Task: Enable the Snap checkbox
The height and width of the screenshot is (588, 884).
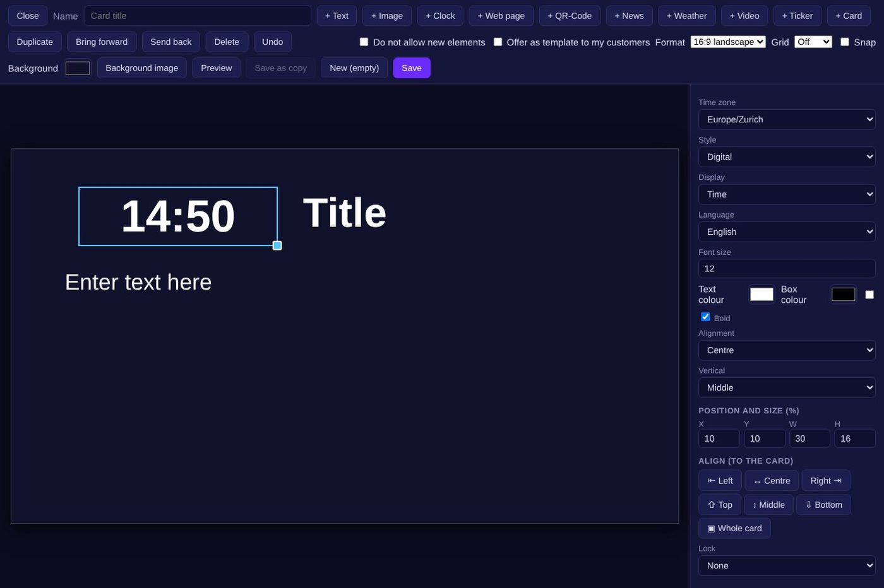Action: [x=844, y=42]
